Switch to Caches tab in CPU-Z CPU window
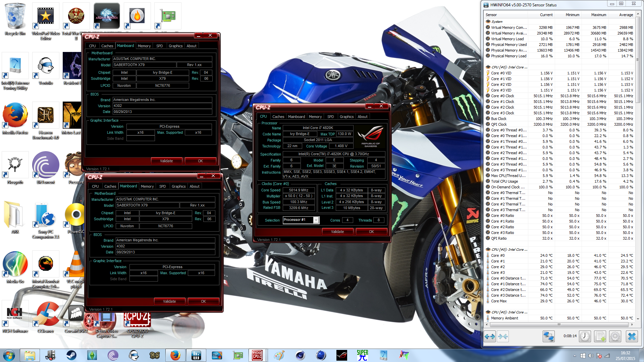This screenshot has height=362, width=644. click(x=278, y=117)
